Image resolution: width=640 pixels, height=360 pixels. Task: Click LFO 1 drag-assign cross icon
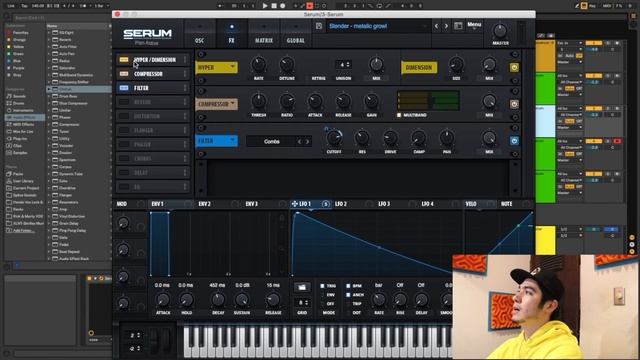294,204
